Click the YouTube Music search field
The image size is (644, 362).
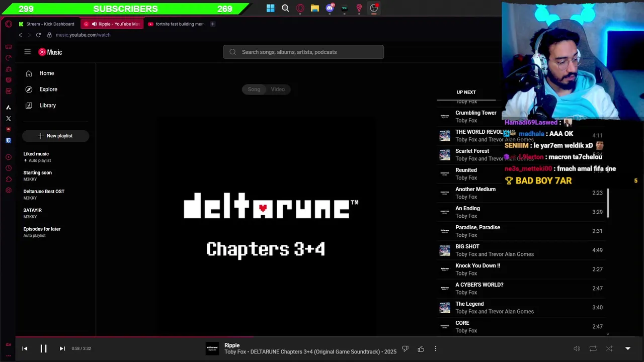[x=303, y=52]
